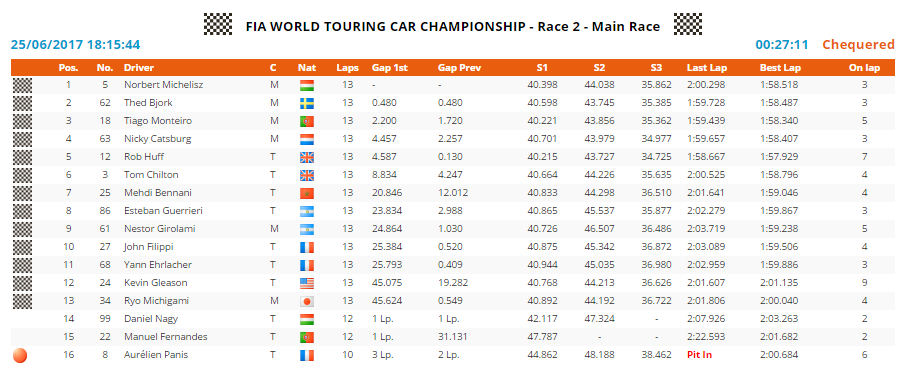Click the US flag in Kevin Gleason's row
Image resolution: width=903 pixels, height=372 pixels.
pos(306,283)
